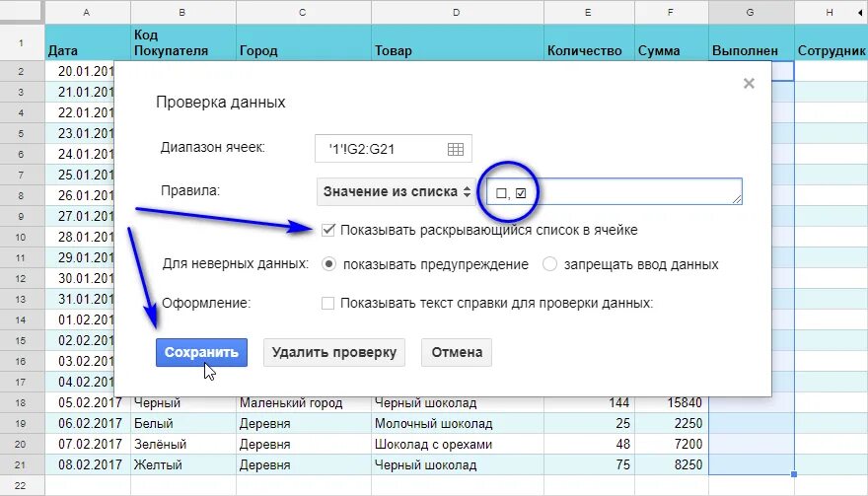Select запрещать ввод данных radio button

point(549,264)
